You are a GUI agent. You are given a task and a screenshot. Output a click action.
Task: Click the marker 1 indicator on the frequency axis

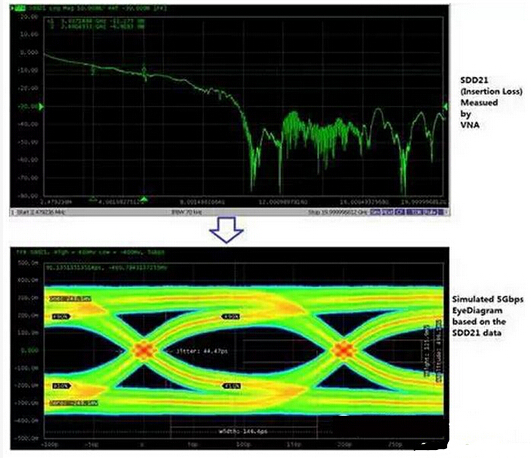tap(92, 200)
